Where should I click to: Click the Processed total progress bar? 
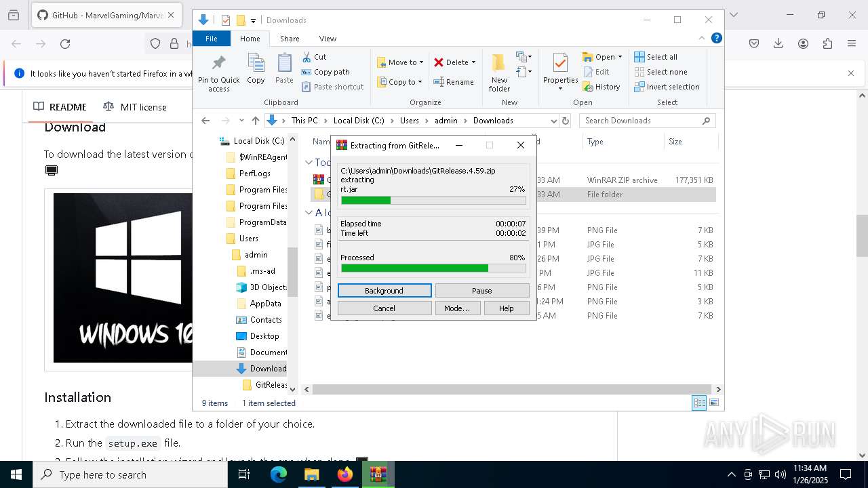pyautogui.click(x=433, y=268)
